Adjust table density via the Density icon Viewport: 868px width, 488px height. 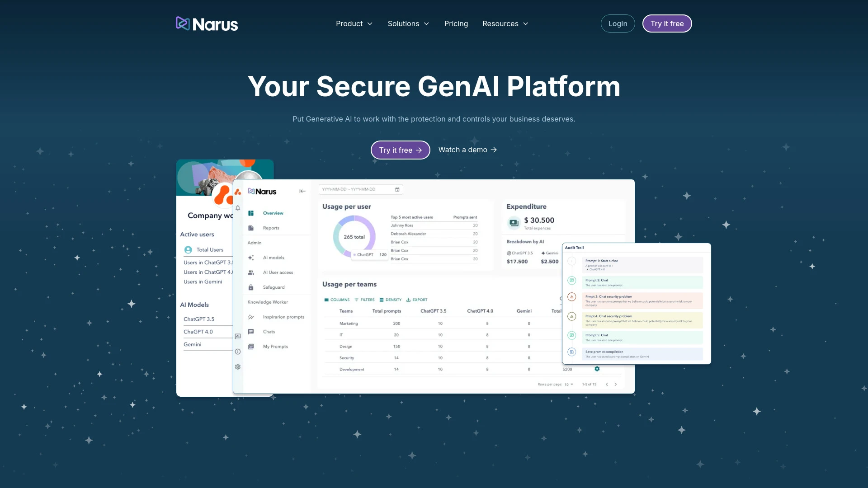391,300
